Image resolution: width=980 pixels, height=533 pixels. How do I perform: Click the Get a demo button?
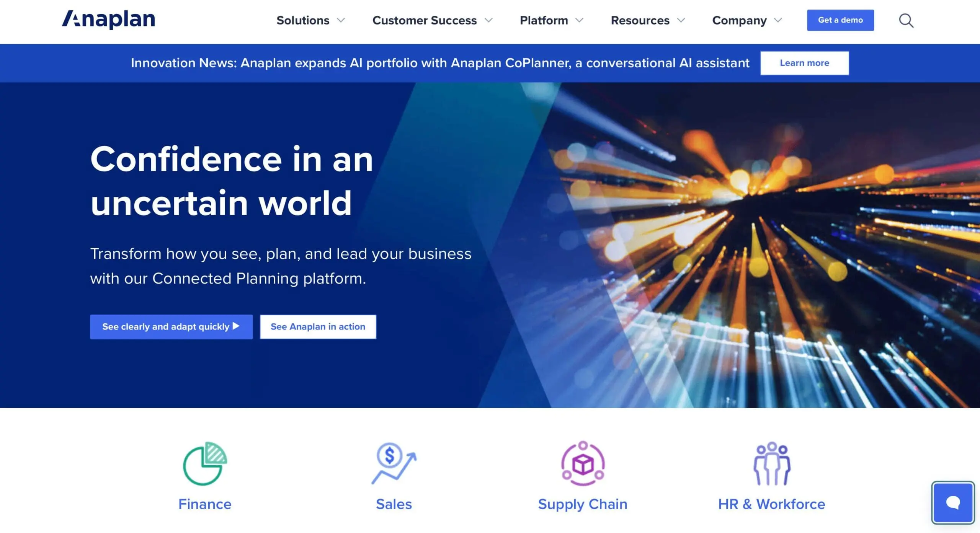[840, 20]
